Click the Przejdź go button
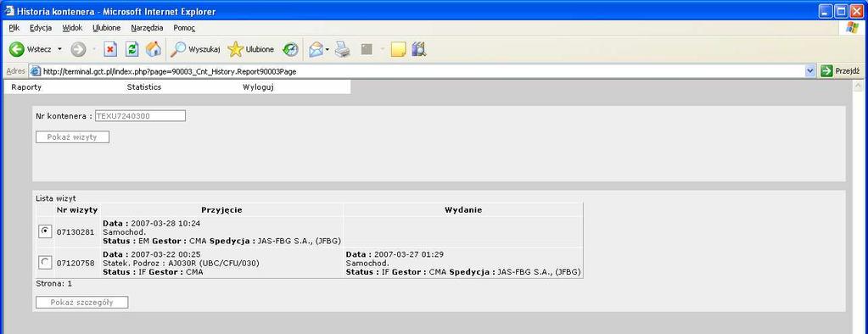Image resolution: width=868 pixels, height=334 pixels. (840, 70)
